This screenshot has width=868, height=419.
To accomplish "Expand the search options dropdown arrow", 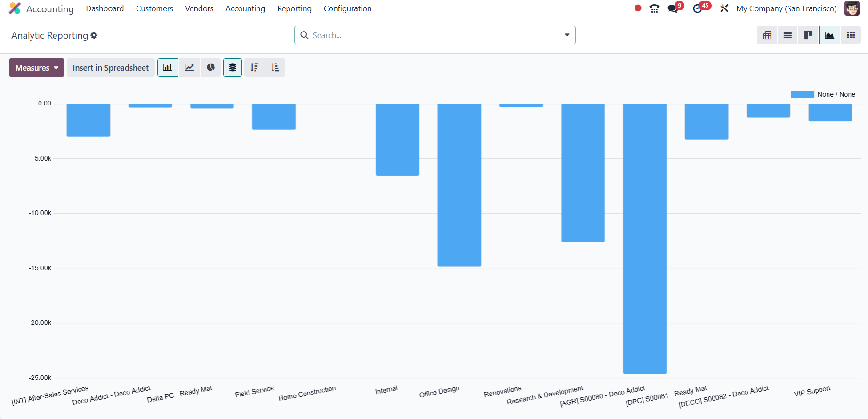I will coord(567,35).
